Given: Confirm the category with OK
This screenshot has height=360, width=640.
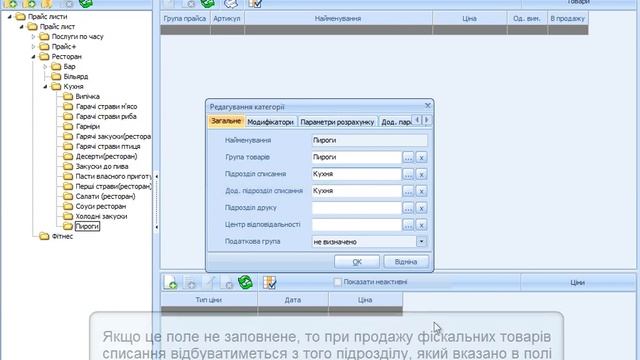Looking at the screenshot, I should (357, 262).
